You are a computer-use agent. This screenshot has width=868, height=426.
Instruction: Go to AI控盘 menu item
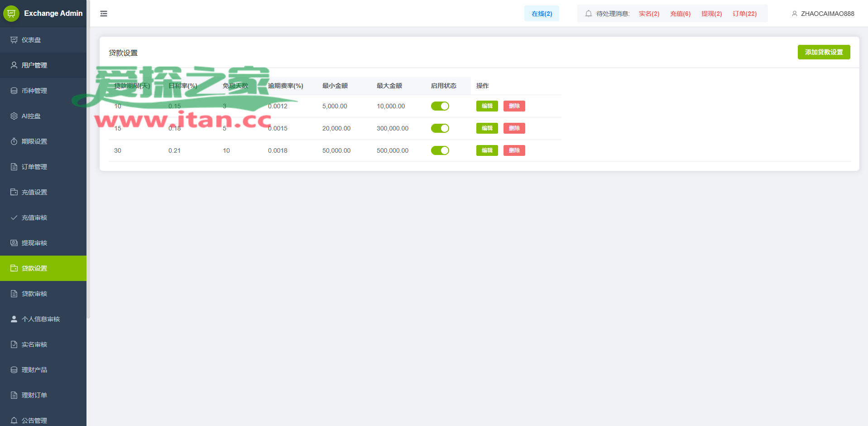click(43, 116)
